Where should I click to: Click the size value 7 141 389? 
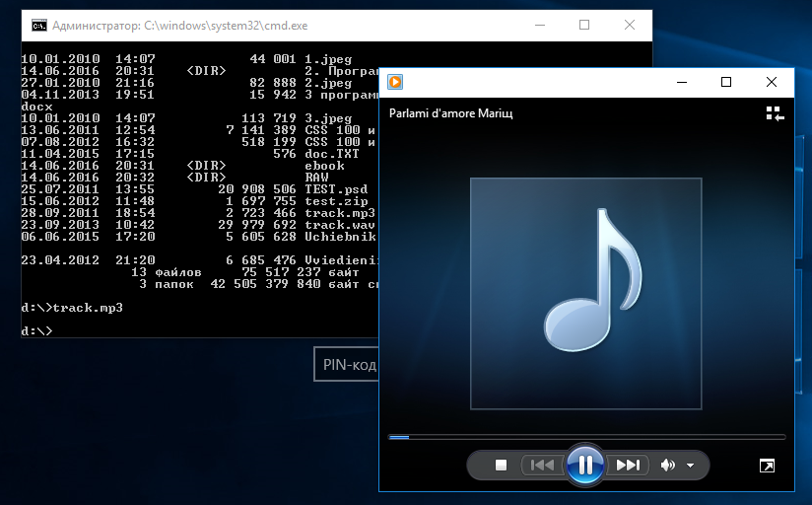pos(261,130)
